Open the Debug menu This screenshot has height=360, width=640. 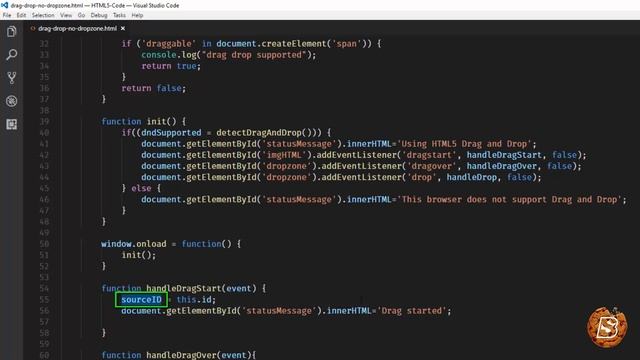click(99, 15)
